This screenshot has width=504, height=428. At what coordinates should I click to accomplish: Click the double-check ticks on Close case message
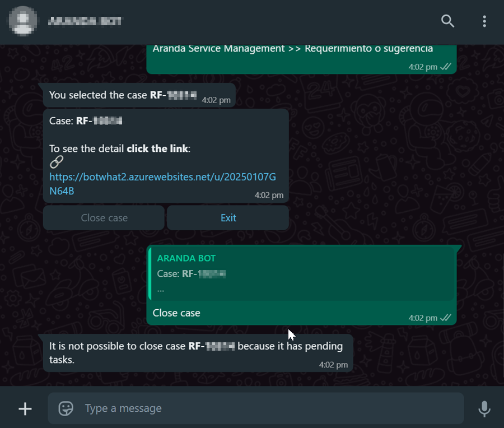tap(446, 318)
